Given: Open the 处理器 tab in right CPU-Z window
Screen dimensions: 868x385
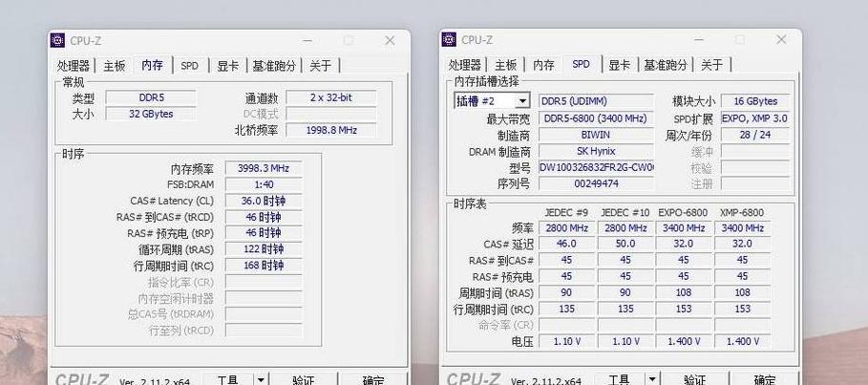Looking at the screenshot, I should tap(464, 65).
